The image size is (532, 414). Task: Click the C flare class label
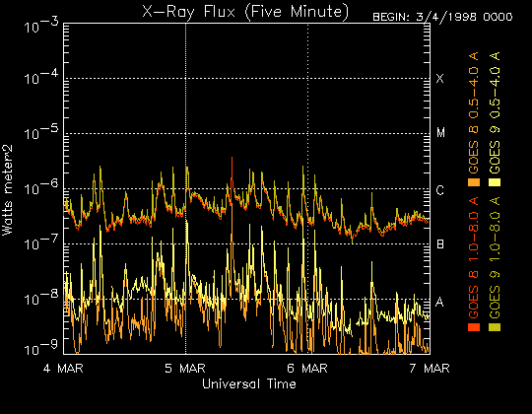[x=439, y=190]
